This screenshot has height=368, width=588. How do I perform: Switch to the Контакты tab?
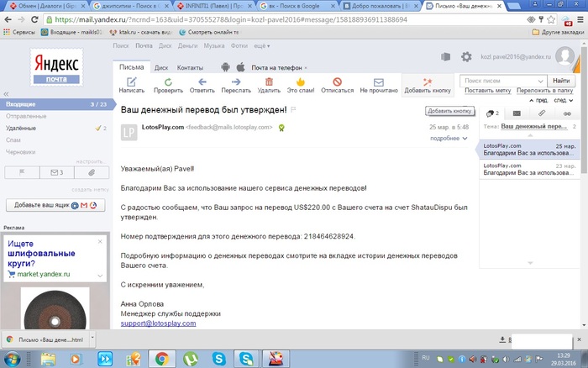point(190,68)
